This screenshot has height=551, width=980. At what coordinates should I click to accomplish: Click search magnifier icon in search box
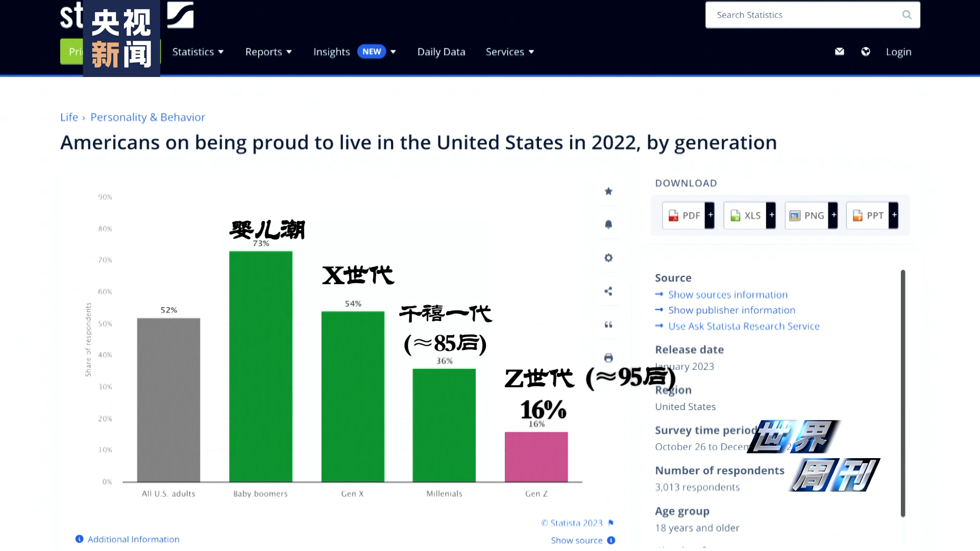(906, 15)
